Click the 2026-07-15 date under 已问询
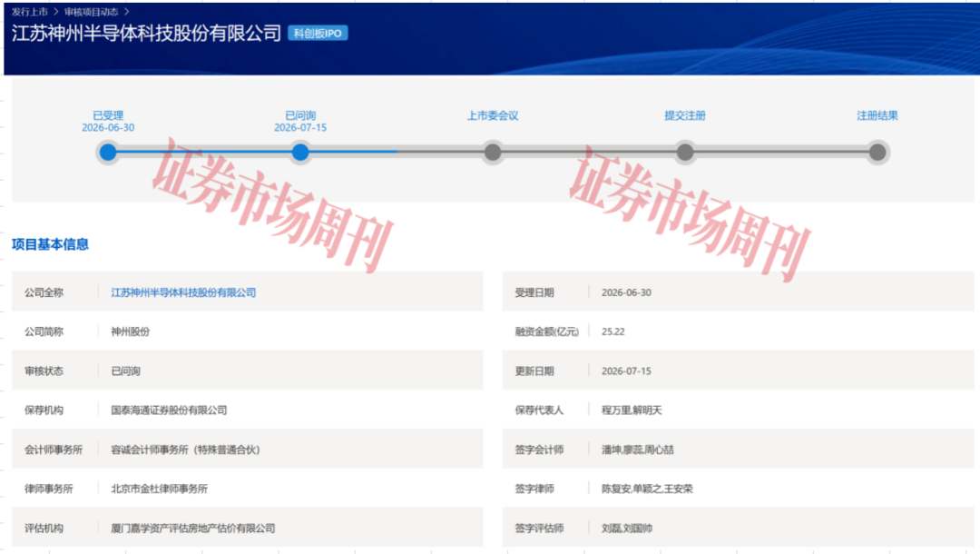This screenshot has width=980, height=554. coord(300,127)
